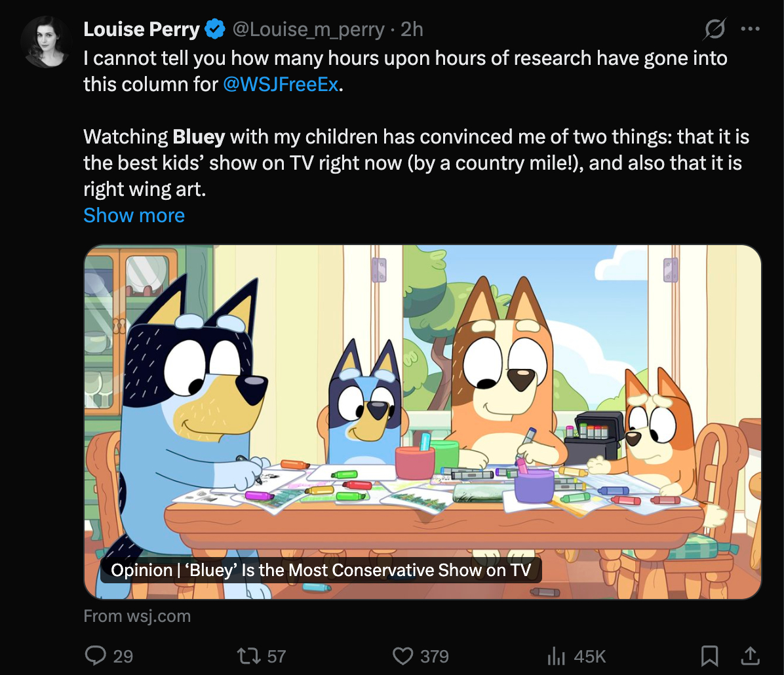Bookmark this post

point(710,655)
